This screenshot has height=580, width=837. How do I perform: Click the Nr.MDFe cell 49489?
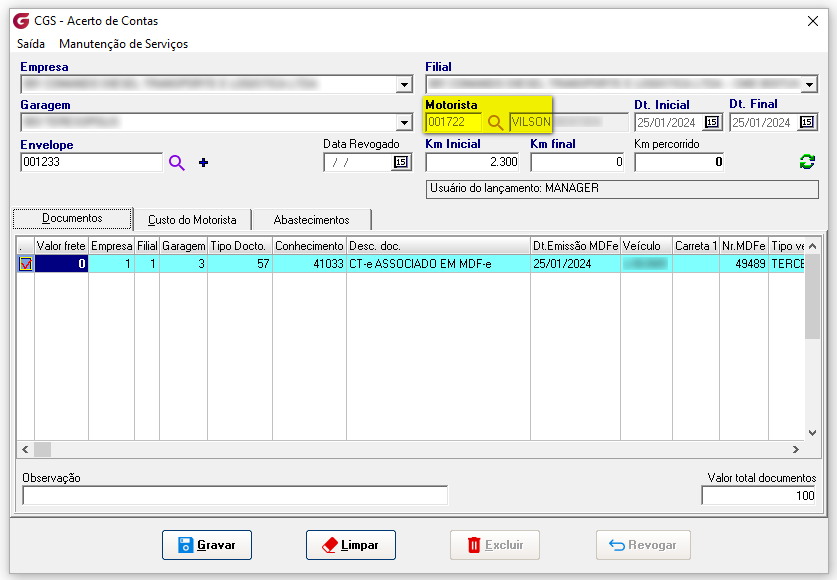coord(744,264)
